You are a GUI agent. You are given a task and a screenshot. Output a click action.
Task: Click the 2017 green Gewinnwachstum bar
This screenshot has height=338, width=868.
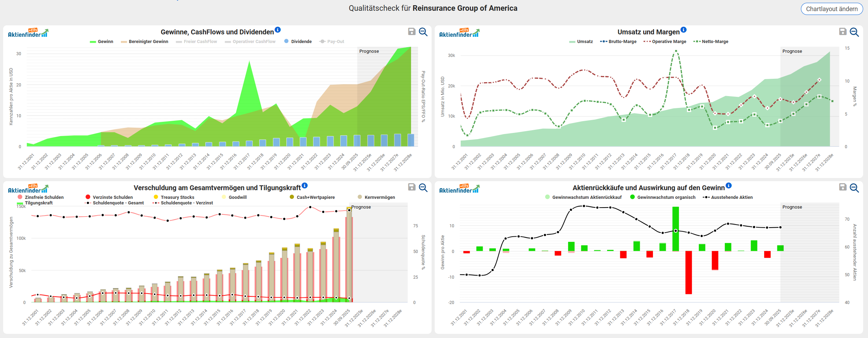click(675, 229)
